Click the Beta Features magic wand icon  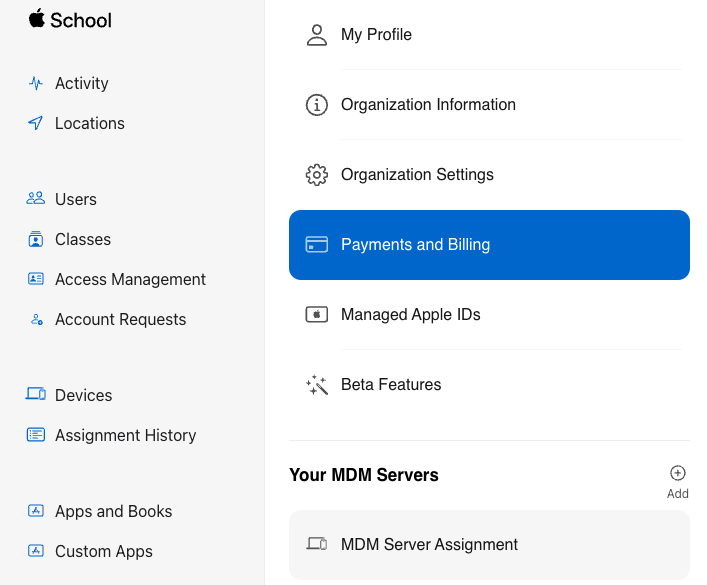(x=317, y=385)
